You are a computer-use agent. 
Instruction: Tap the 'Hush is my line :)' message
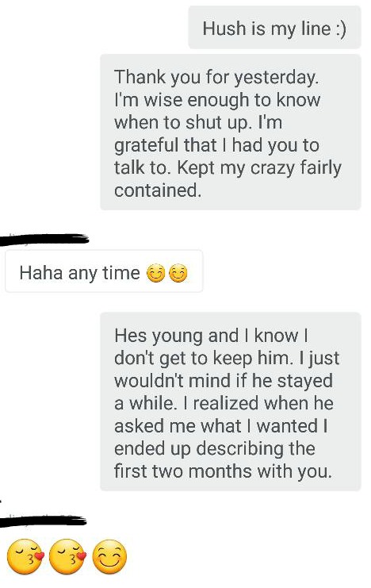274,28
